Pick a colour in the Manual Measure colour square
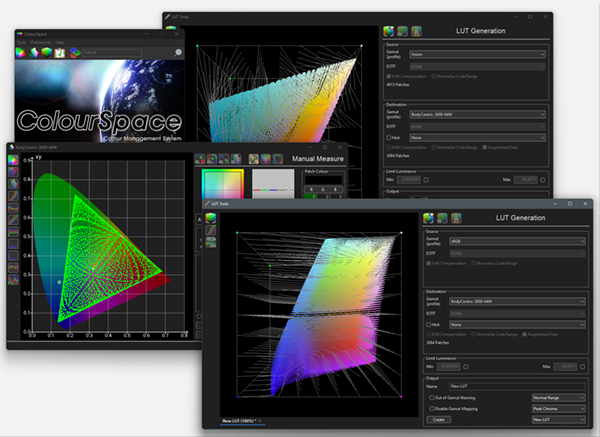The width and height of the screenshot is (600, 437). [223, 184]
